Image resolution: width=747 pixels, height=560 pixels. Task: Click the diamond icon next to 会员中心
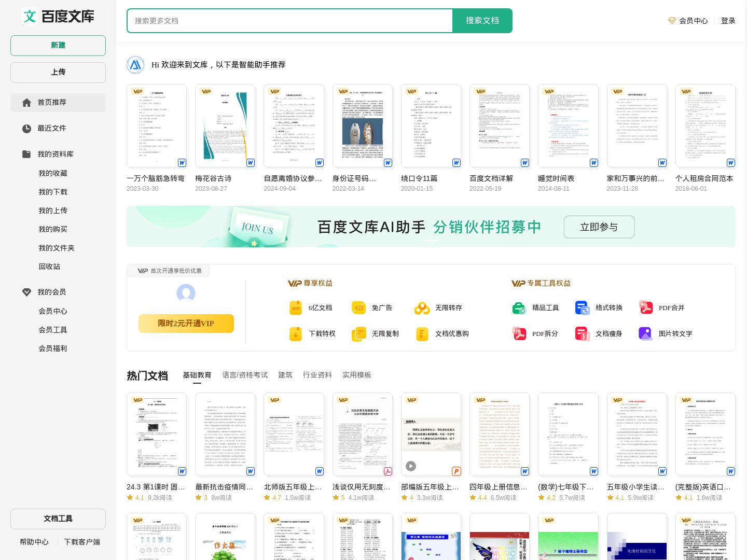click(672, 21)
